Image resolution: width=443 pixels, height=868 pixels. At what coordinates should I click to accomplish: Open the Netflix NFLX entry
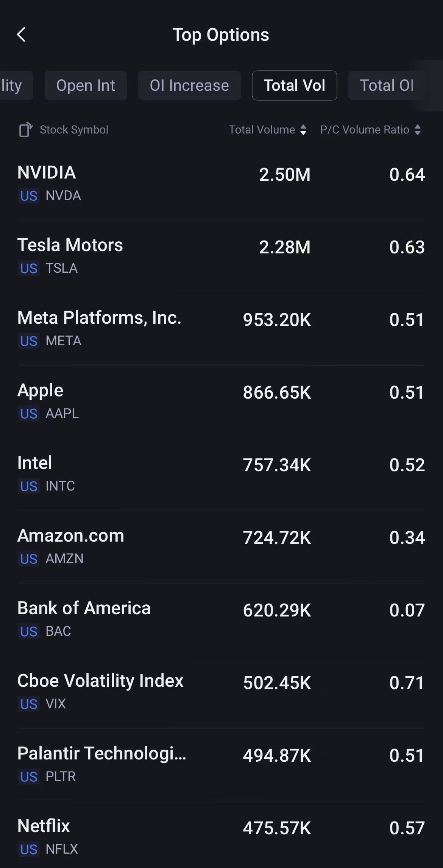pos(221,837)
